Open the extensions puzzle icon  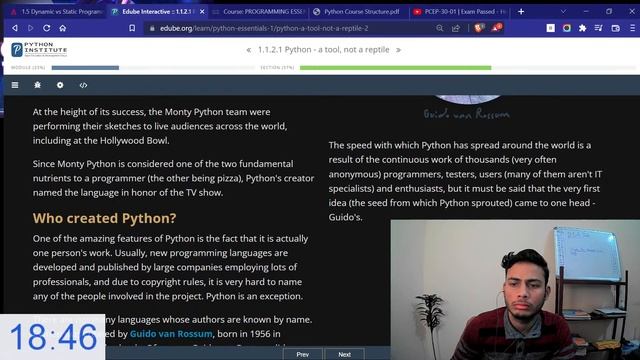click(582, 28)
